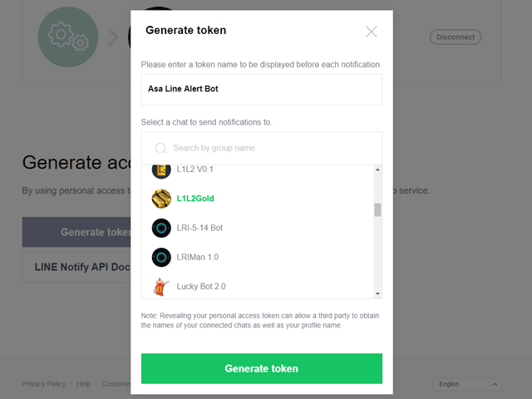Close the Generate token dialog
Image resolution: width=532 pixels, height=399 pixels.
[x=372, y=32]
